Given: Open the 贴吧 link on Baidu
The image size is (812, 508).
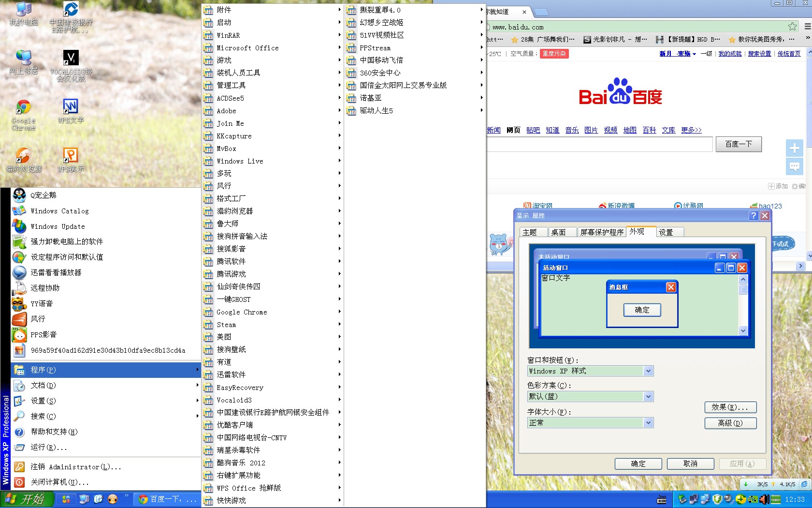Looking at the screenshot, I should pyautogui.click(x=533, y=130).
